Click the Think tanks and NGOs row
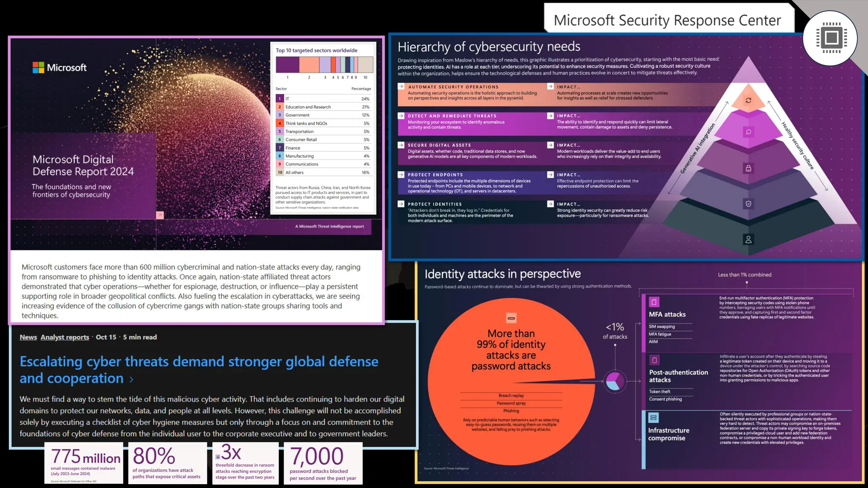 pyautogui.click(x=323, y=123)
